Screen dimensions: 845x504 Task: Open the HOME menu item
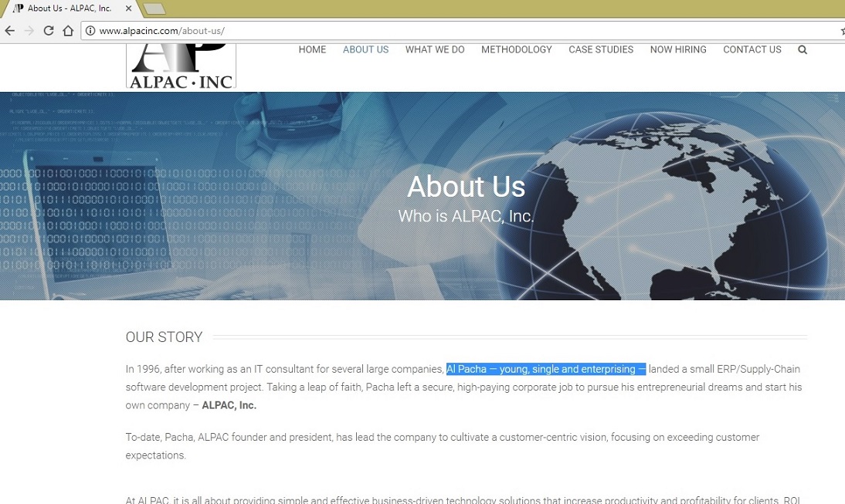pyautogui.click(x=313, y=49)
